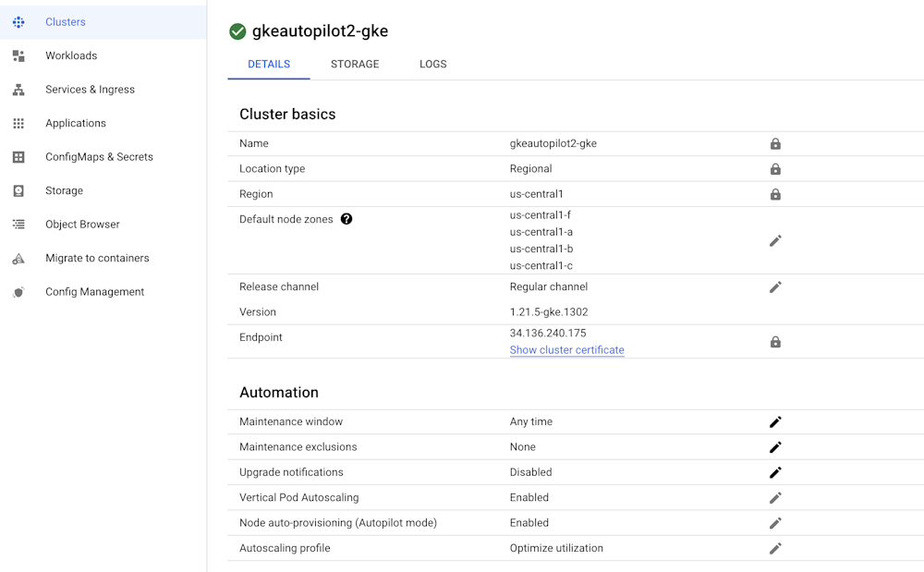Image resolution: width=924 pixels, height=572 pixels.
Task: Edit the Release channel setting
Action: click(x=775, y=286)
